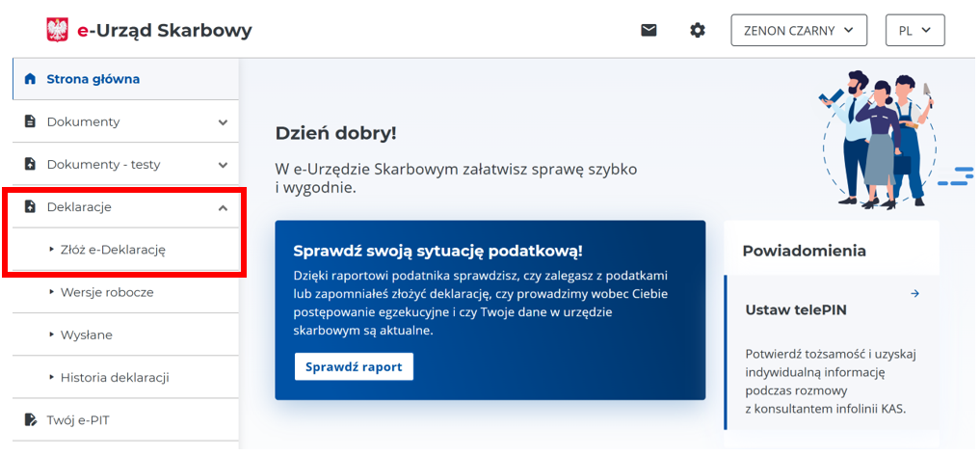Screen dimensions: 980x455
Task: Open the mail envelope icon
Action: coord(649,30)
